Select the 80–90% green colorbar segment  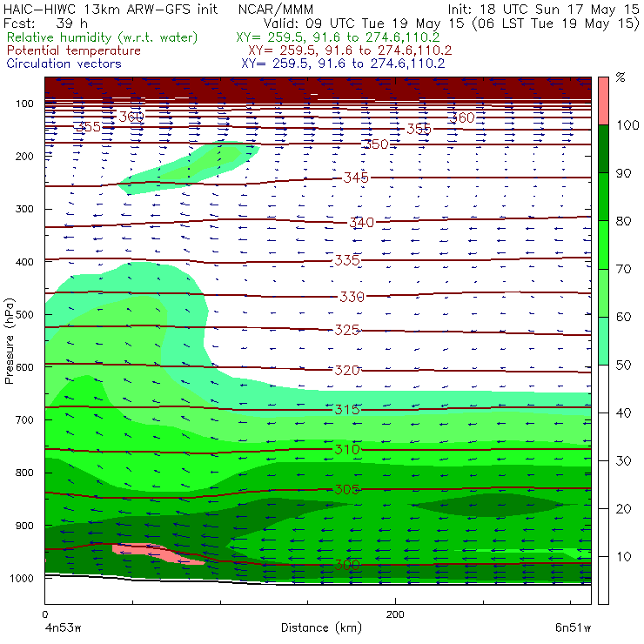tap(603, 197)
